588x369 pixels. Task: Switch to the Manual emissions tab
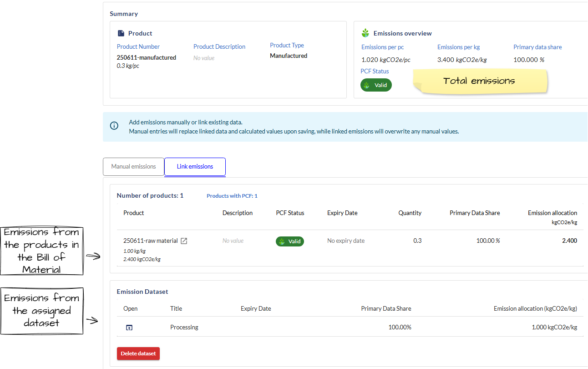133,167
